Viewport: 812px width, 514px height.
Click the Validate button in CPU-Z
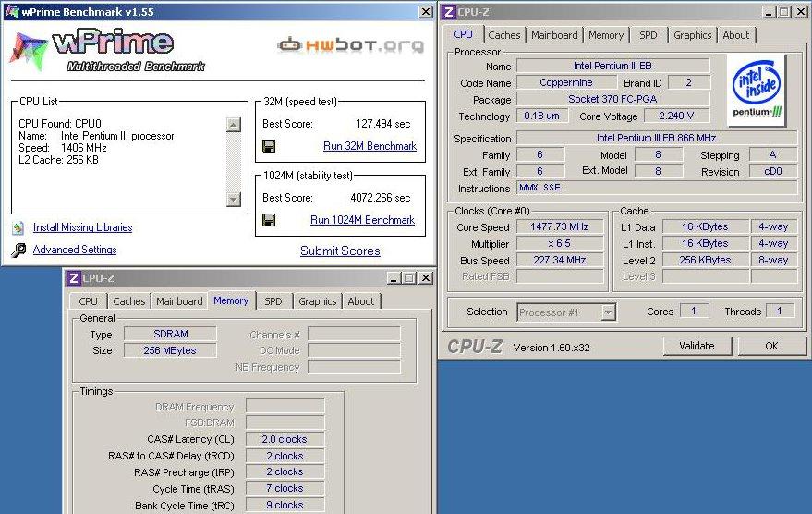697,346
